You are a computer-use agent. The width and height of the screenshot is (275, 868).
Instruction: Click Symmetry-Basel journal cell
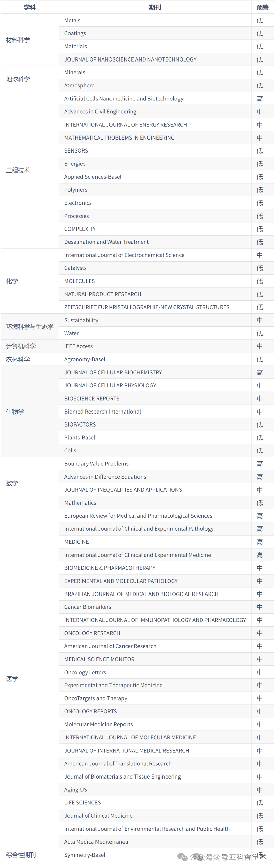pyautogui.click(x=155, y=855)
